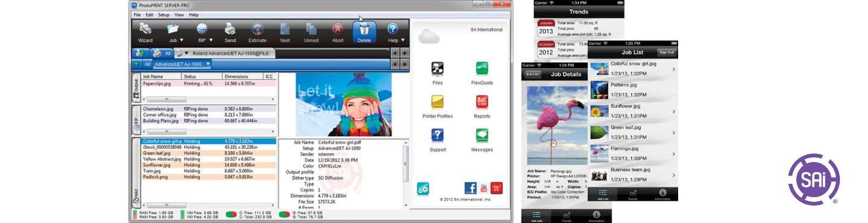Open the toolbar Help dropdown arrow

[402, 40]
